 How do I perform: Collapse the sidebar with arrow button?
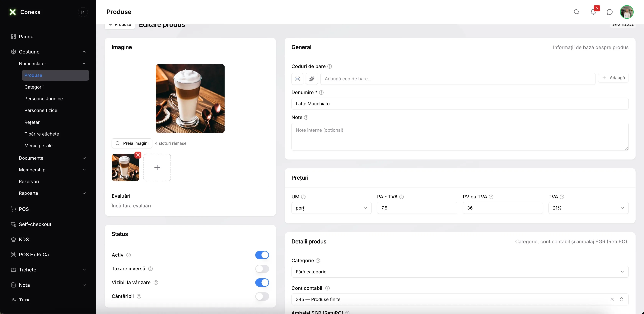click(x=83, y=12)
